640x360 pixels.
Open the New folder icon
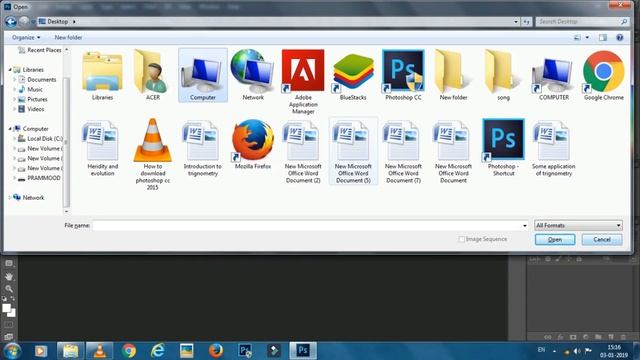click(x=453, y=75)
